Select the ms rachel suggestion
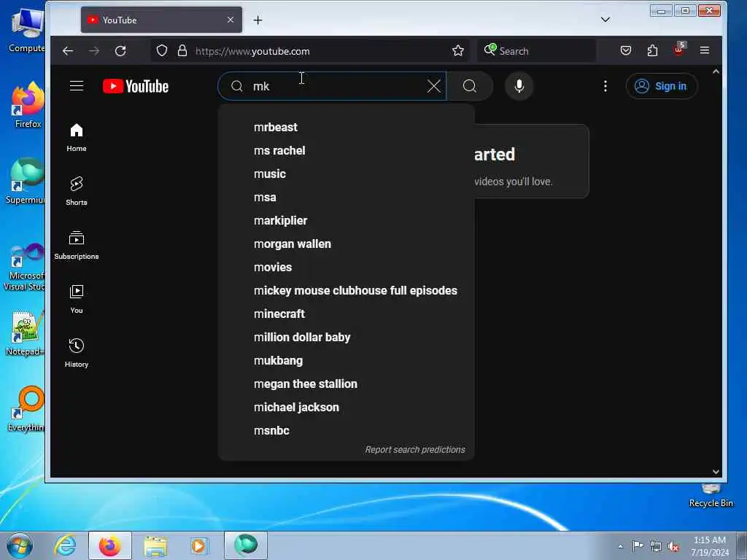747x560 pixels. [x=347, y=150]
